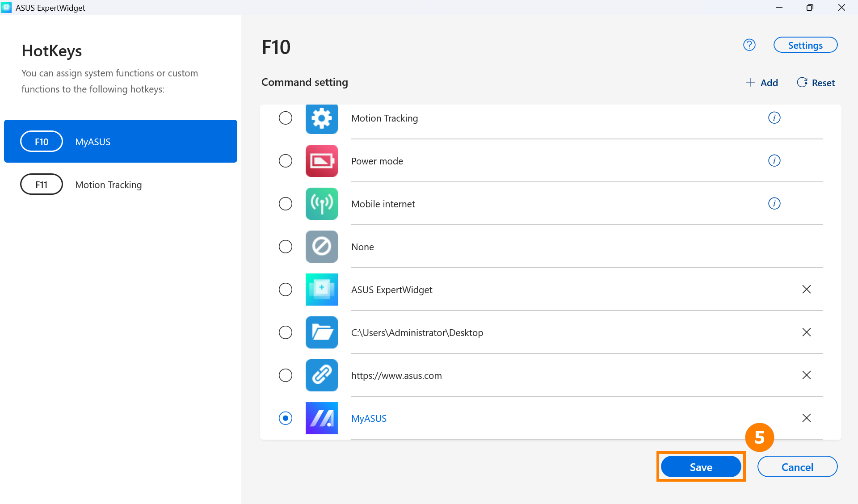Reset the command settings
858x504 pixels.
click(x=816, y=83)
